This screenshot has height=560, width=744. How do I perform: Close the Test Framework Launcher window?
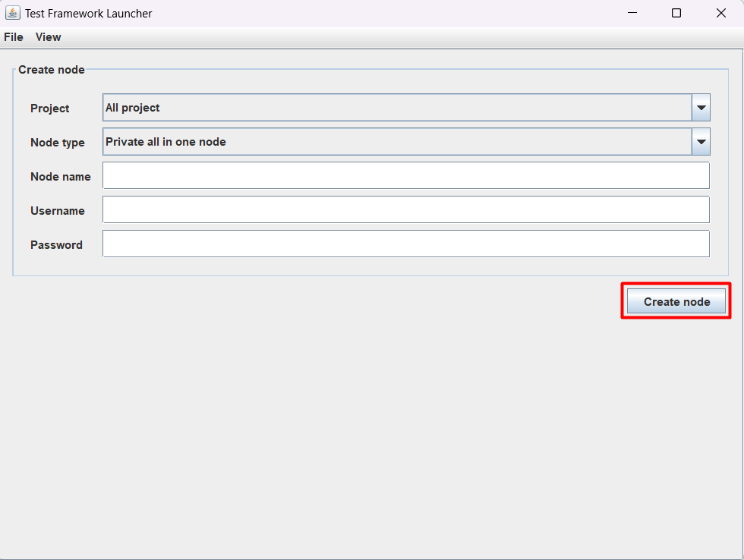[721, 13]
